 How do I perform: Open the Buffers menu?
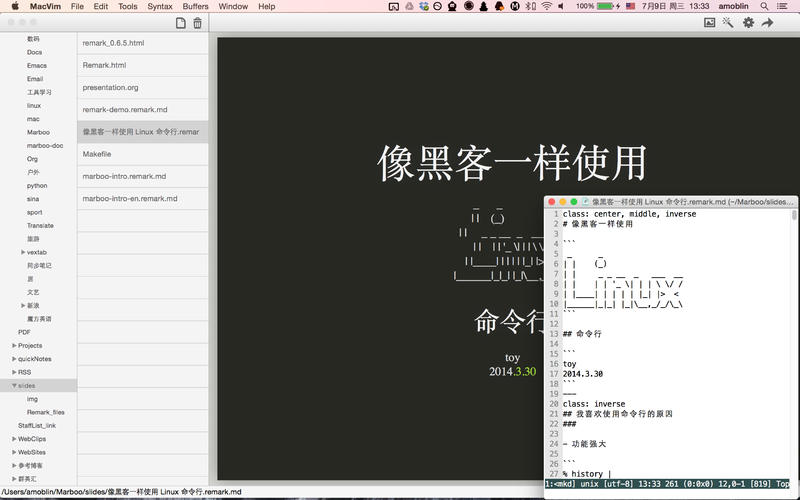pos(195,6)
